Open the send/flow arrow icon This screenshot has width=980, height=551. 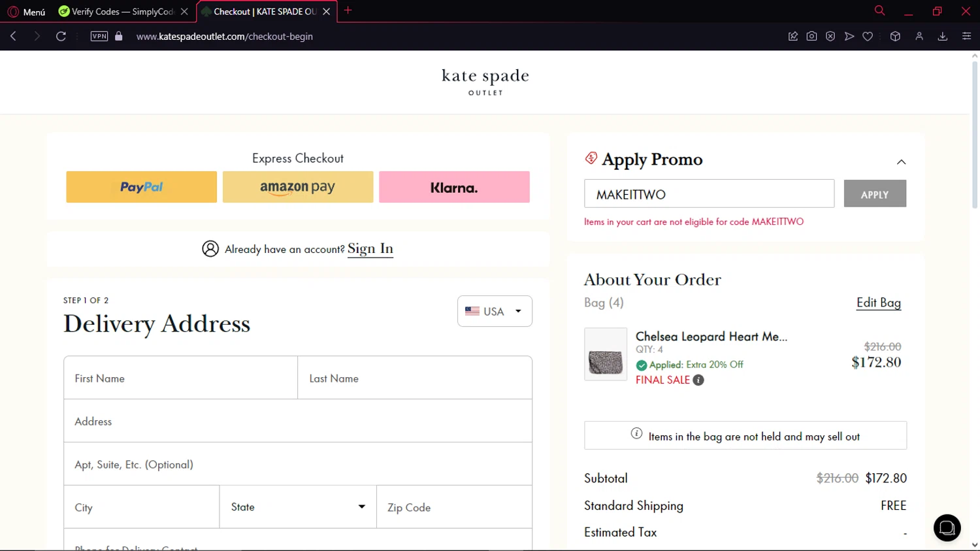(849, 37)
